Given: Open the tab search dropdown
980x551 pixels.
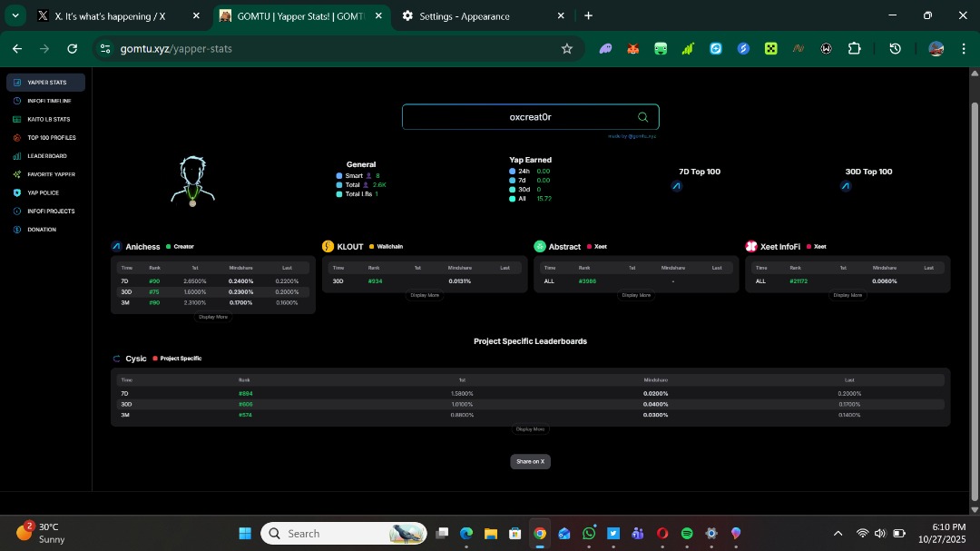Looking at the screenshot, I should 15,15.
